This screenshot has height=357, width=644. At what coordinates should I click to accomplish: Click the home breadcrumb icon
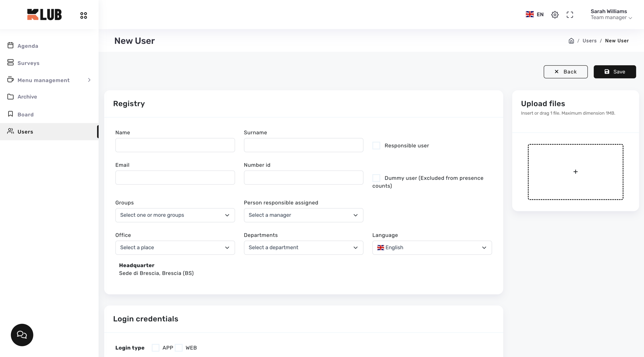[x=571, y=41]
